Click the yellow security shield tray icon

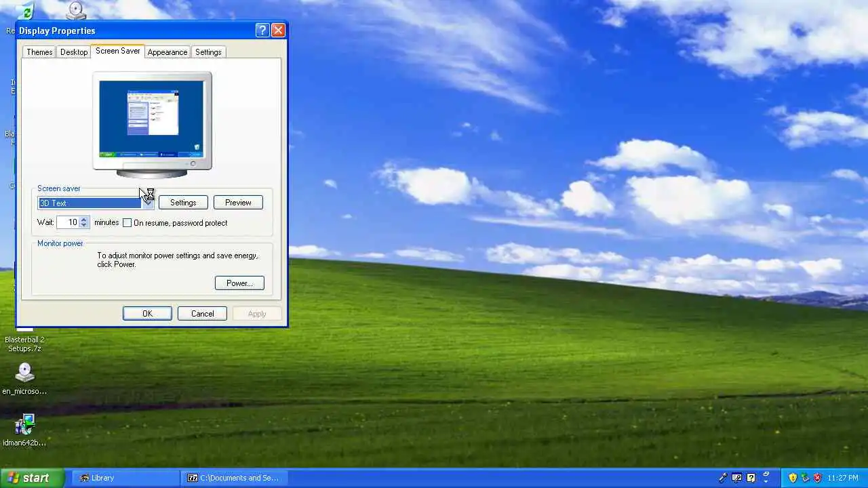pos(793,478)
